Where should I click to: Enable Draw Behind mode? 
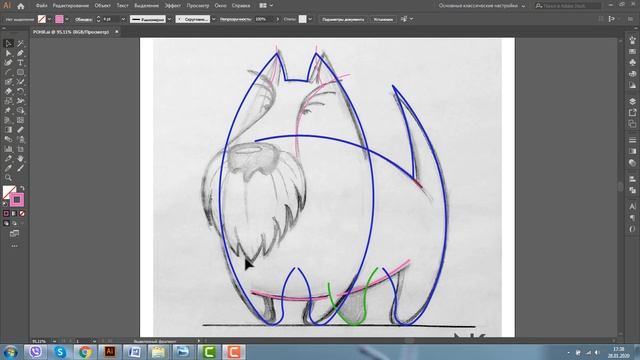(x=14, y=223)
